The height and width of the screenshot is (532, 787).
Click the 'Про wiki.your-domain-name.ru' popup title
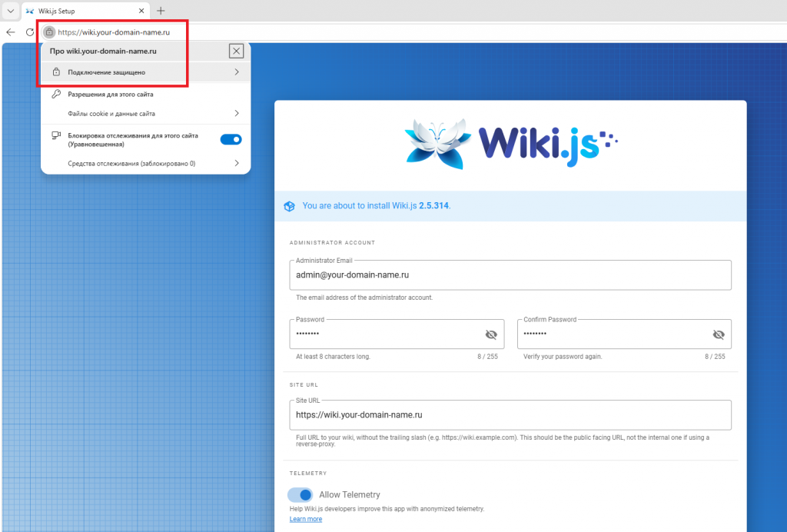point(103,52)
